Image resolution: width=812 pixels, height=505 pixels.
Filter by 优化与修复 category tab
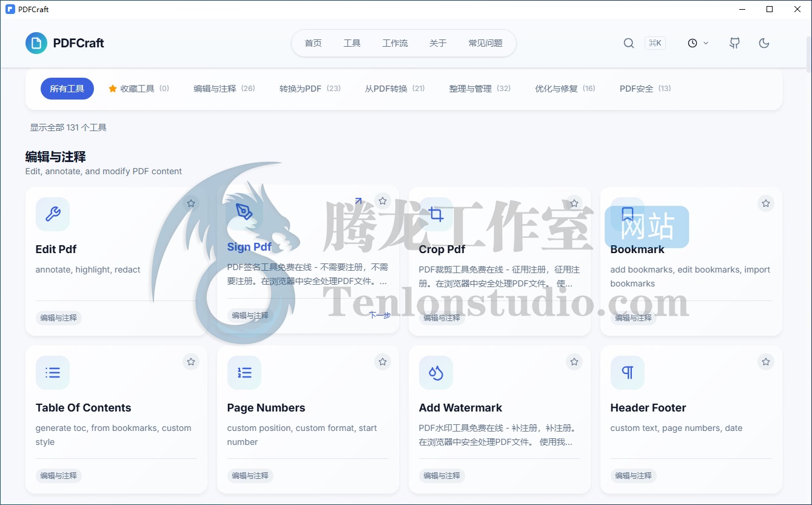[565, 89]
